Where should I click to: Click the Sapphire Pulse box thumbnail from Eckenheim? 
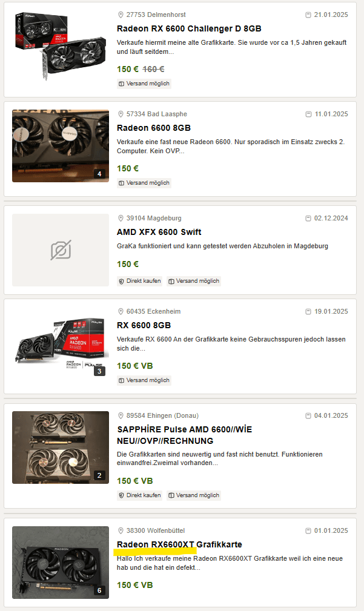coord(61,345)
